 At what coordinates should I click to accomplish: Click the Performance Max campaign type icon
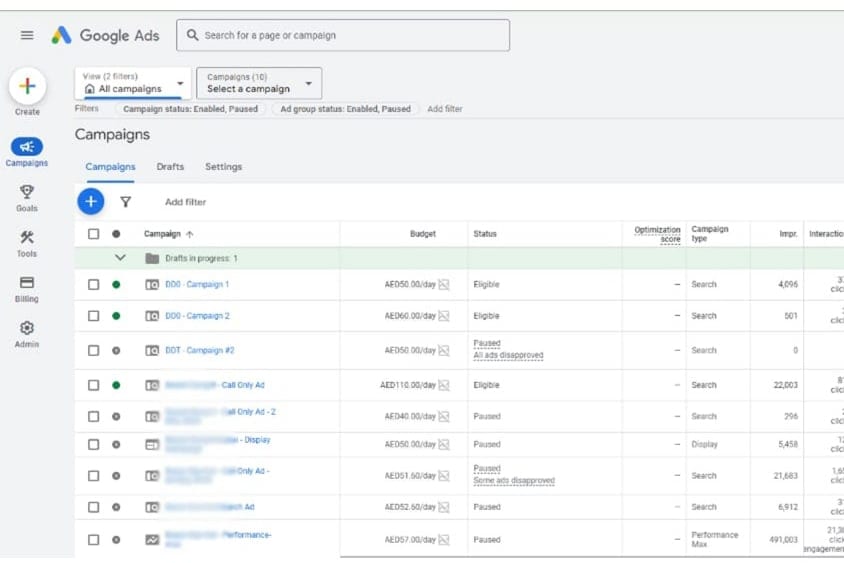pyautogui.click(x=152, y=540)
